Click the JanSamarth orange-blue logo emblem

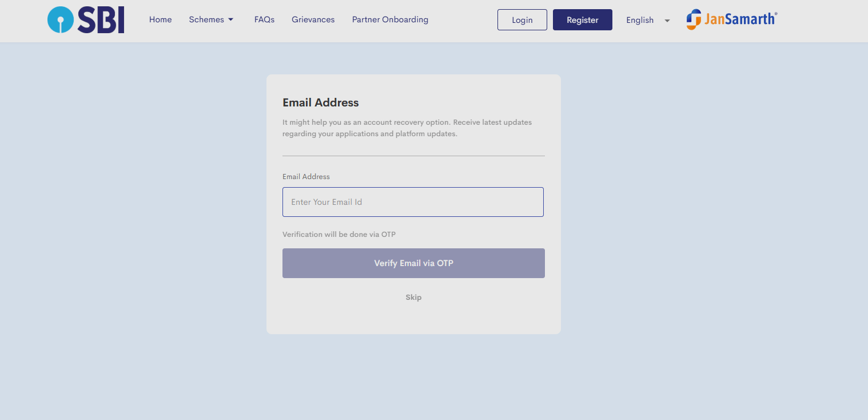(694, 19)
